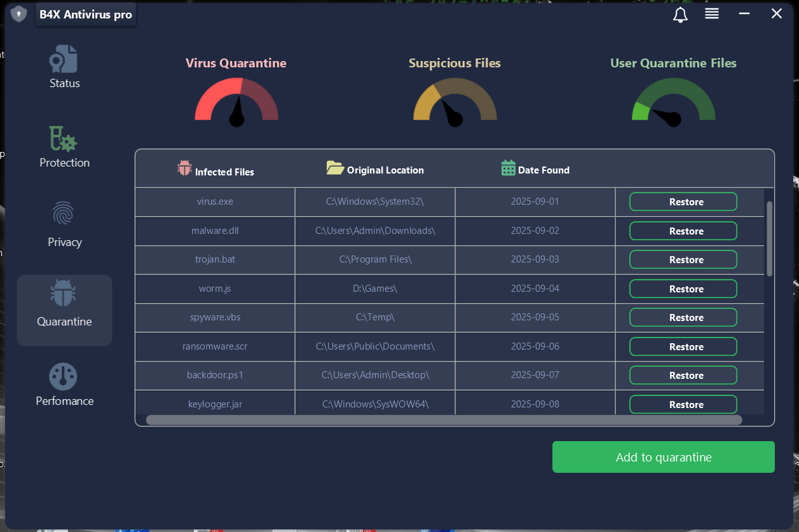Image resolution: width=799 pixels, height=532 pixels.
Task: Select the malware.dll file name cell
Action: (x=215, y=231)
